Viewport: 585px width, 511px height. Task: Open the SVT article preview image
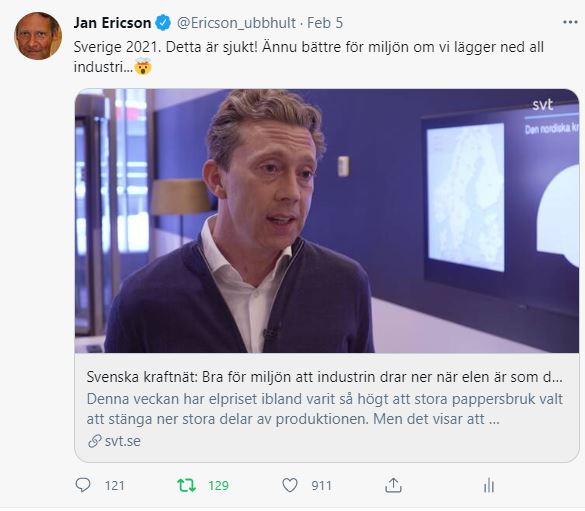[327, 221]
